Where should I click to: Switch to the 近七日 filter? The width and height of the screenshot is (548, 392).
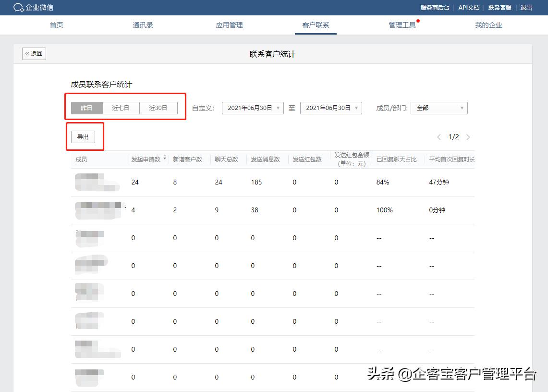click(121, 108)
